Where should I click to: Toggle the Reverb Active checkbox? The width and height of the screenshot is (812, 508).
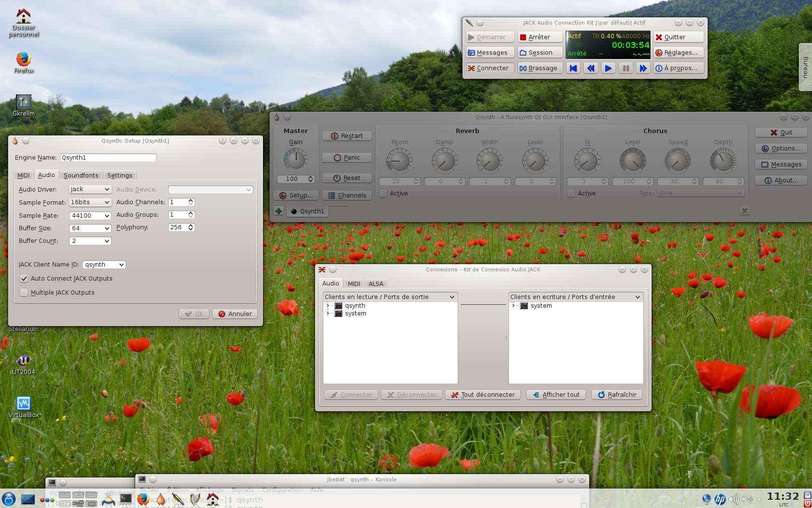point(383,194)
